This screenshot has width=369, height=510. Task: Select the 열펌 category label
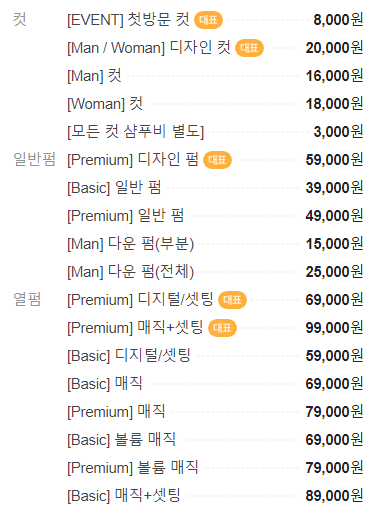click(27, 299)
